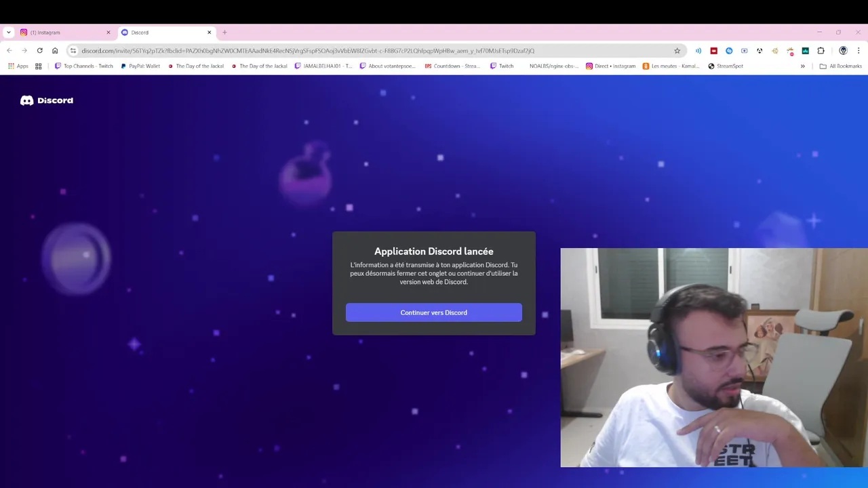The image size is (868, 488).
Task: Open Top Channels - Twitch bookmark
Action: (84, 66)
